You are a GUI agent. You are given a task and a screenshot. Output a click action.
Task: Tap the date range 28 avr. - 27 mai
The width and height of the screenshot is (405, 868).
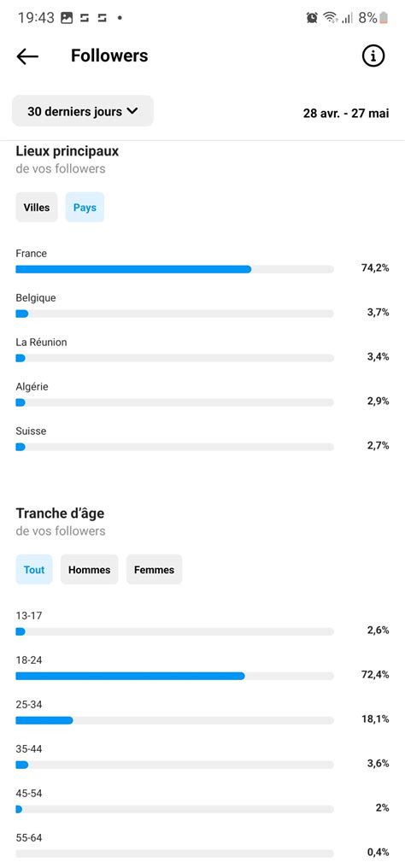click(x=346, y=114)
